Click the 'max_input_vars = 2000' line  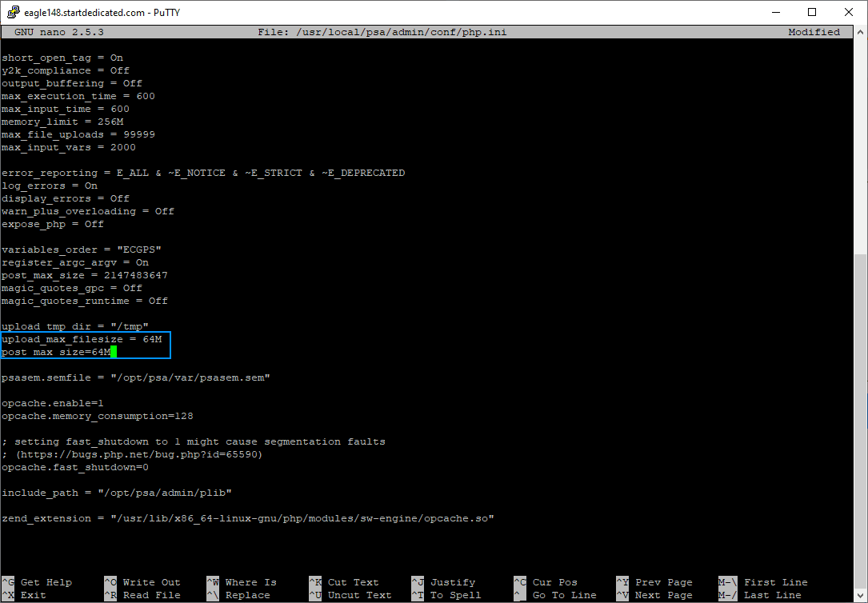69,147
